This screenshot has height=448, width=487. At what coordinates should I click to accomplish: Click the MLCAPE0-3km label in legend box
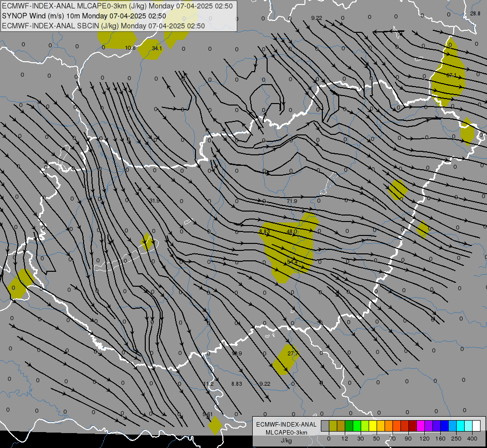[286, 433]
